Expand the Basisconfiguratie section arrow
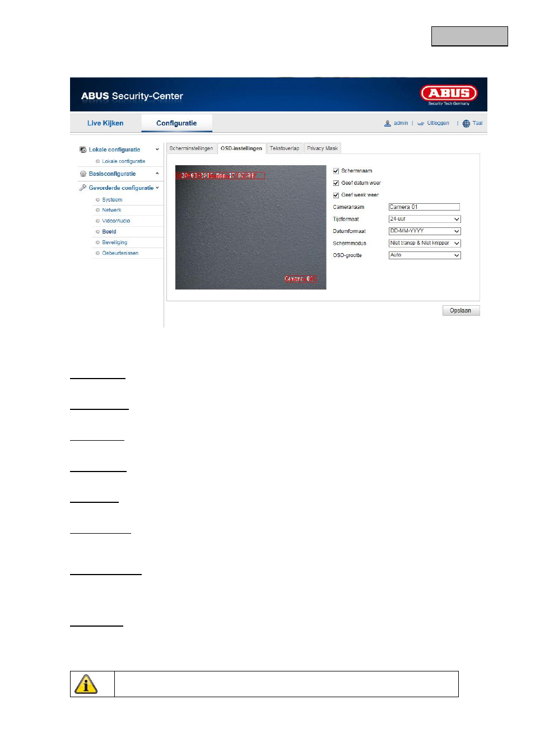Screen dimensions: 535x756 point(157,174)
